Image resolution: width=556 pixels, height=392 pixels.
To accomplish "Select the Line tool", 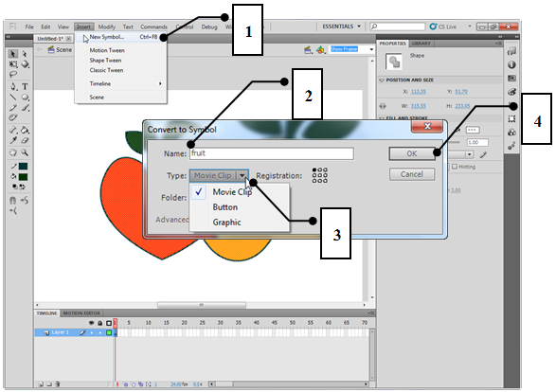I will coord(12,98).
